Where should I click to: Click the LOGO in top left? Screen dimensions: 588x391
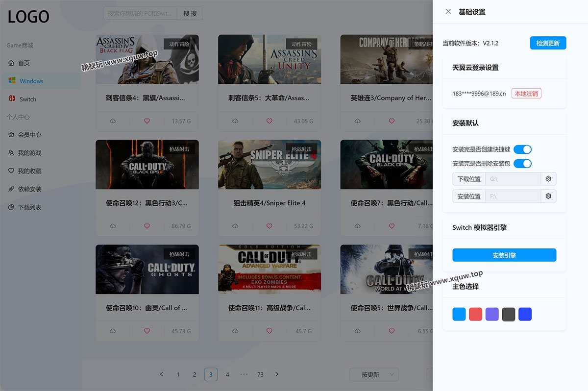tap(29, 17)
